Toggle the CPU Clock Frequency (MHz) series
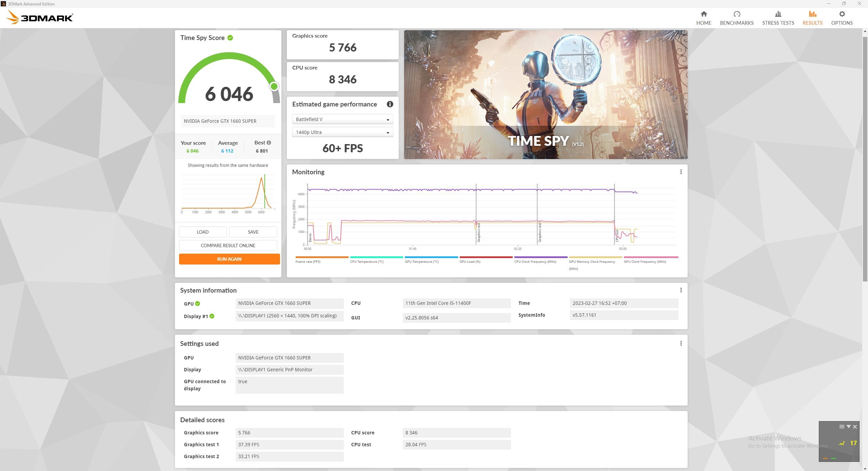868x471 pixels. tap(540, 260)
